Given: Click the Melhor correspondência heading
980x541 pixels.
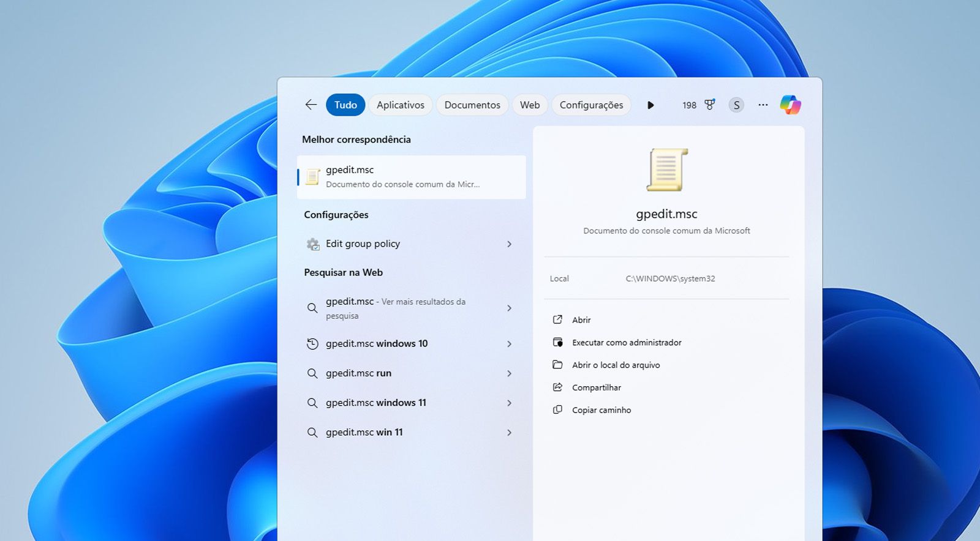Looking at the screenshot, I should [356, 140].
